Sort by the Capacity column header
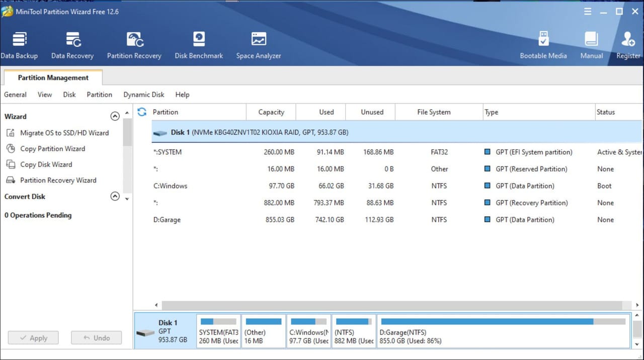The image size is (644, 360). (271, 112)
